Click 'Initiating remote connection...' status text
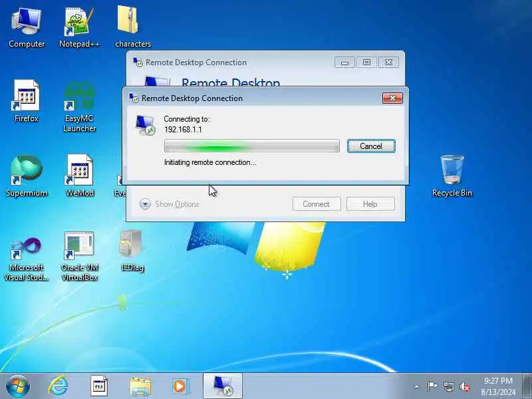 pyautogui.click(x=210, y=162)
